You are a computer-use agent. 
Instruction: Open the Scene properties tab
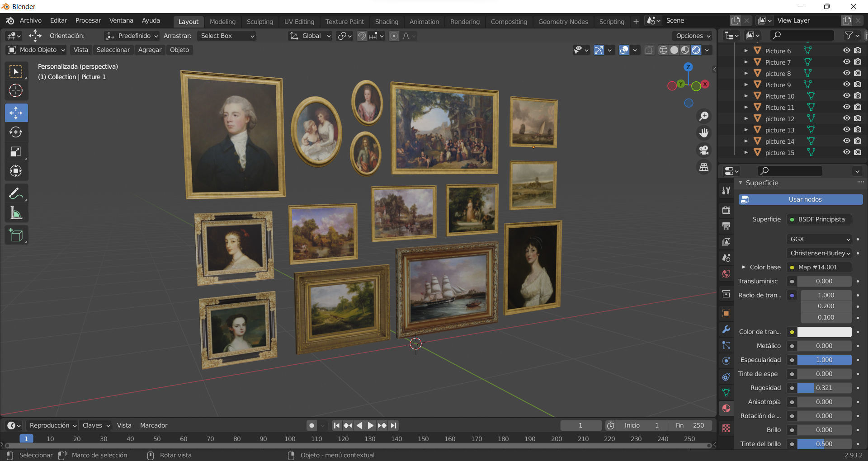coord(726,258)
